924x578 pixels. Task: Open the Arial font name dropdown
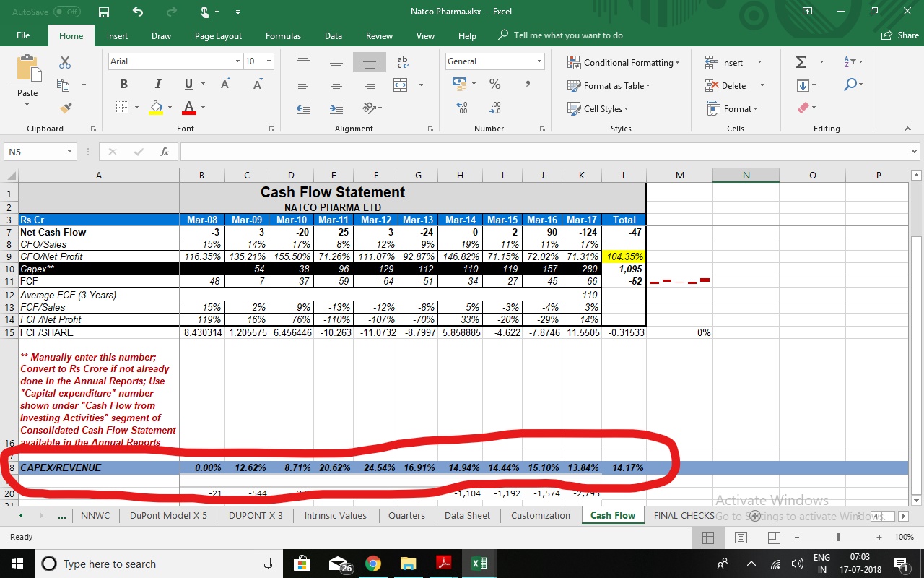[x=237, y=61]
